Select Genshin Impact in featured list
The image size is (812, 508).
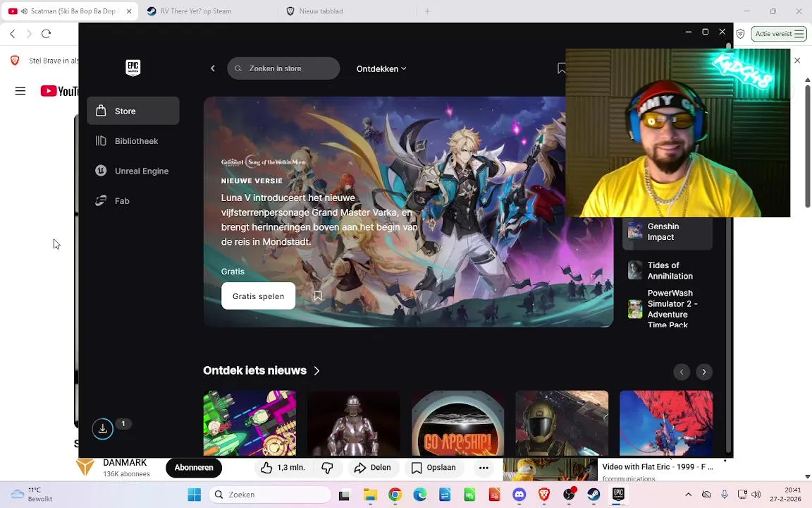click(x=667, y=231)
